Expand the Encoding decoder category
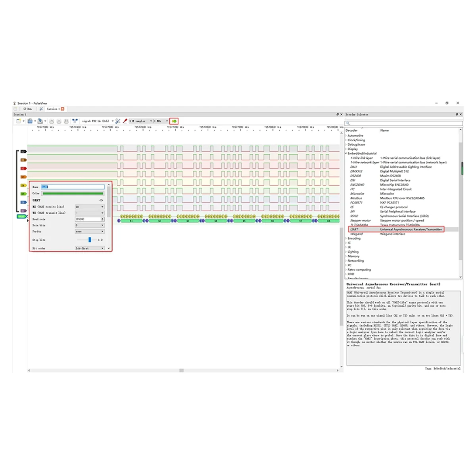This screenshot has height=476, width=476. [354, 238]
